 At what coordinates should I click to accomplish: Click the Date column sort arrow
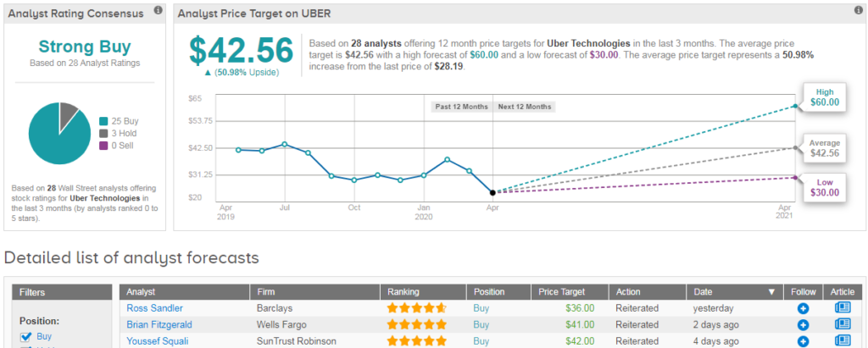[771, 292]
